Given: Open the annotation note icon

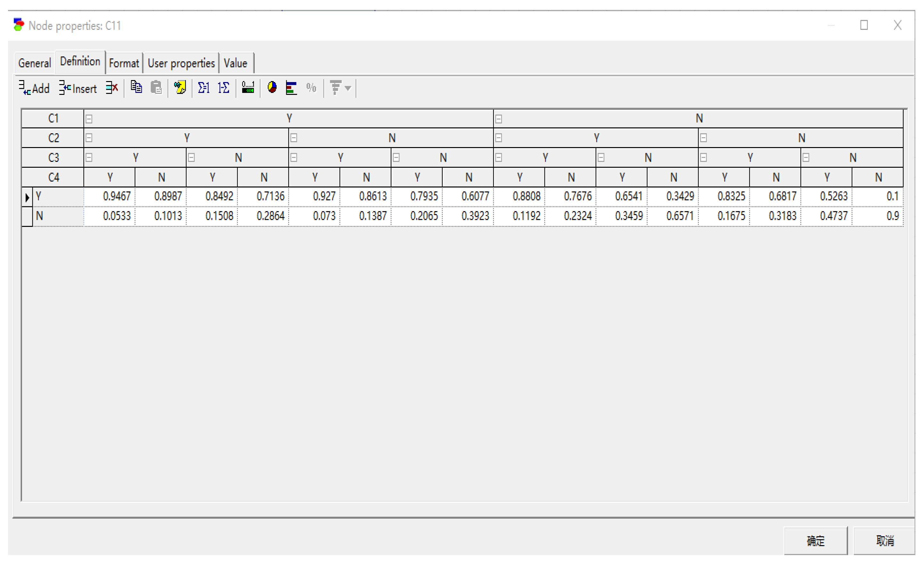Looking at the screenshot, I should [180, 87].
